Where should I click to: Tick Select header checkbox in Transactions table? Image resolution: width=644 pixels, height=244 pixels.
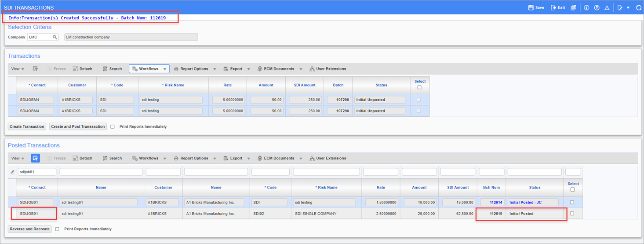(x=419, y=87)
